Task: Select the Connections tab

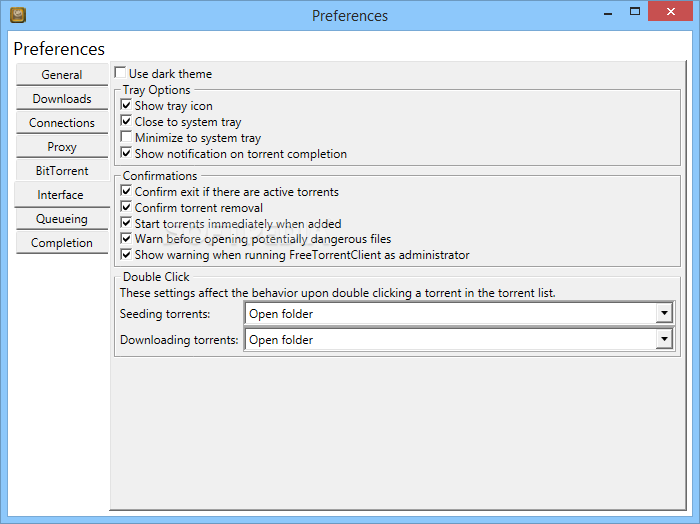Action: [x=62, y=123]
